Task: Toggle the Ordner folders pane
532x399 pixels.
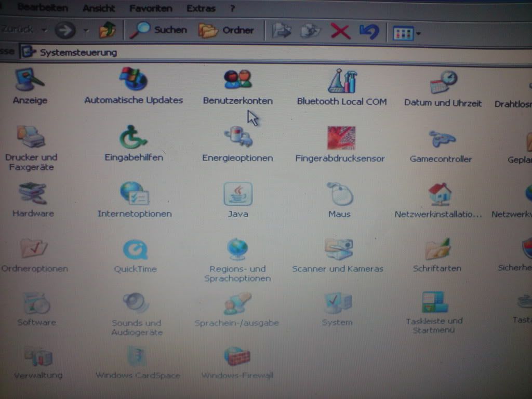Action: pyautogui.click(x=226, y=30)
